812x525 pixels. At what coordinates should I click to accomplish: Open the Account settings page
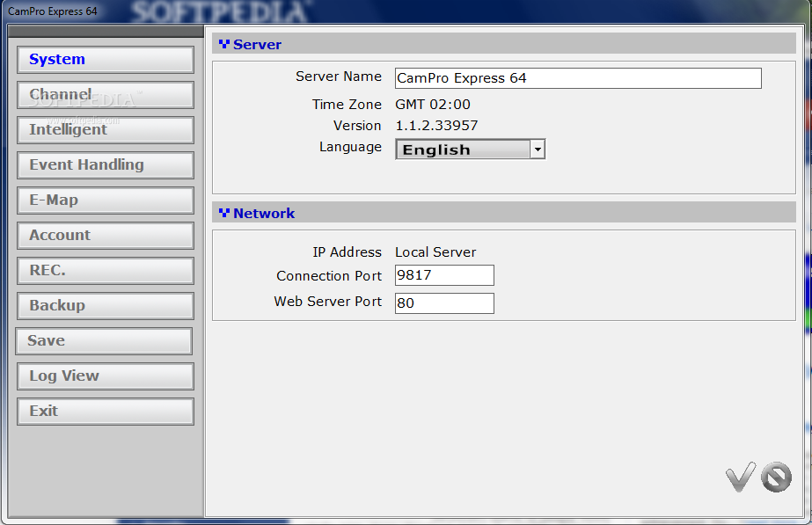[x=106, y=236]
